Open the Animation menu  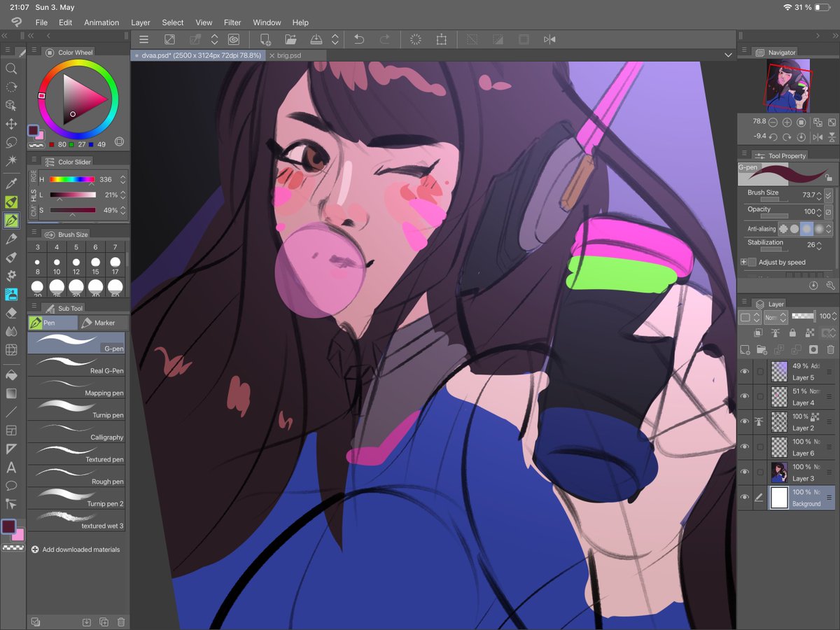tap(101, 22)
